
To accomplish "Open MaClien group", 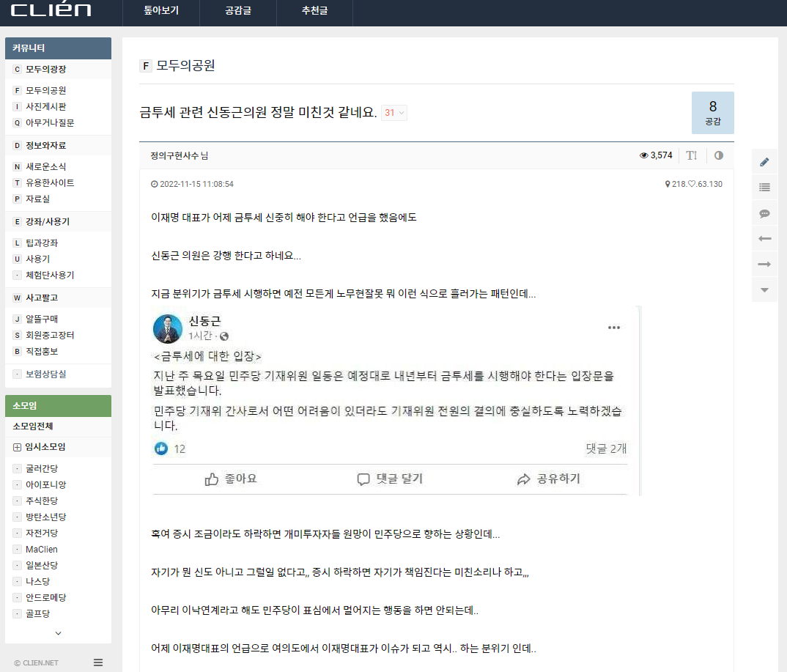I will [41, 549].
